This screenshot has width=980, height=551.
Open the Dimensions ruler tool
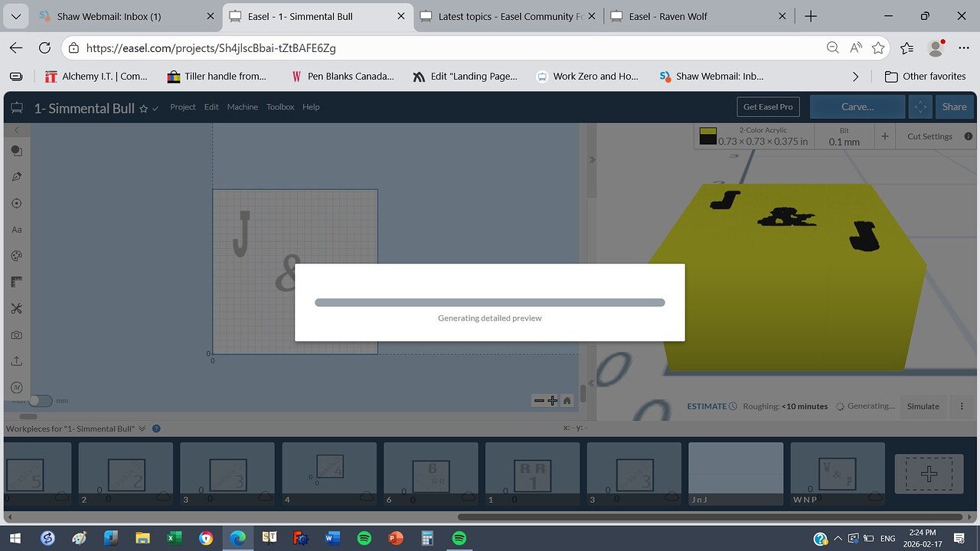coord(16,281)
